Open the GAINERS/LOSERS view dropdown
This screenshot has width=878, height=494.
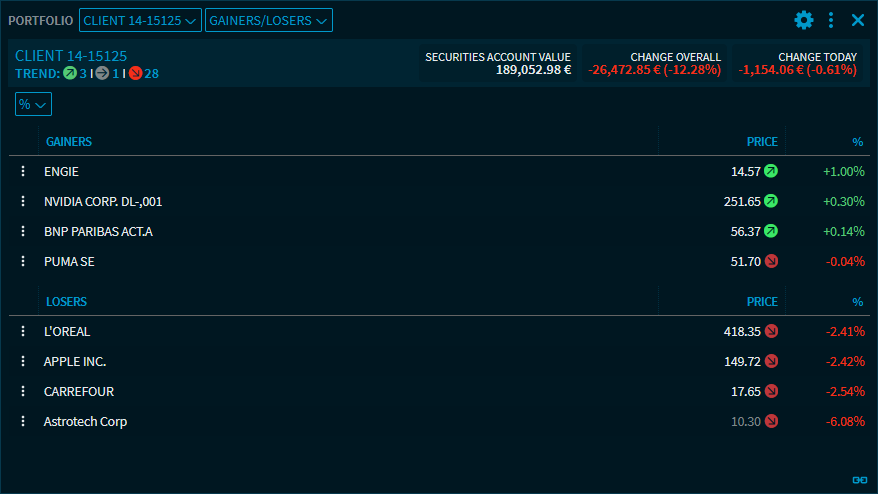(268, 20)
